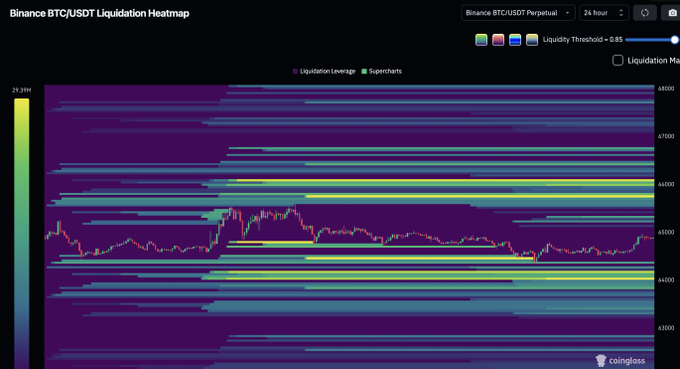Click the Liquidity Threshold = 0.85 label
Image resolution: width=680 pixels, height=369 pixels.
click(x=582, y=39)
